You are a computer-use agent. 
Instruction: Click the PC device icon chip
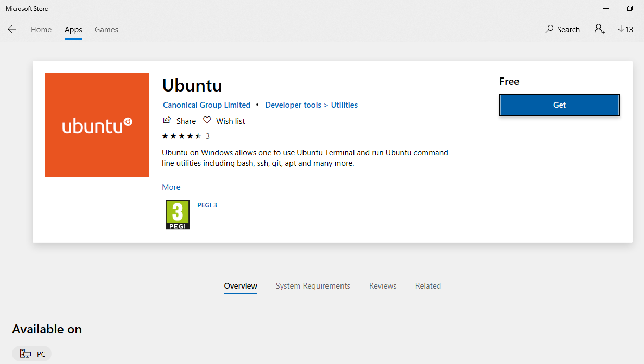(26, 354)
